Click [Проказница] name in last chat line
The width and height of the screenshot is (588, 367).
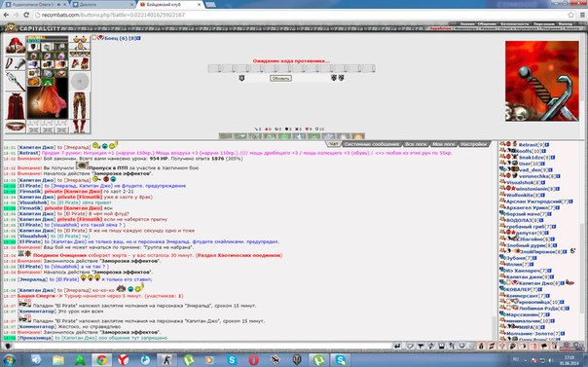coord(35,338)
